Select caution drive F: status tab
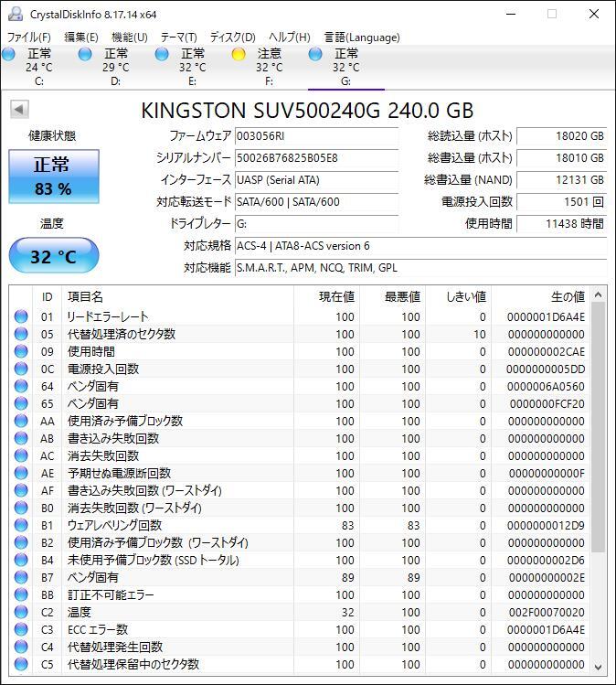This screenshot has height=685, width=616. coord(269,67)
